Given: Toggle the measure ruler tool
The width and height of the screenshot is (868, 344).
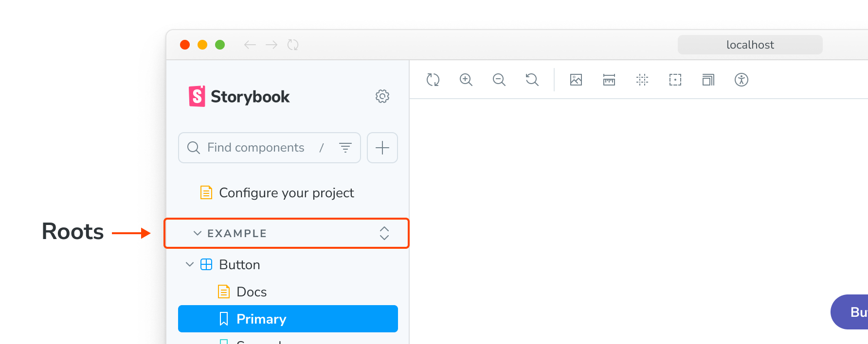Looking at the screenshot, I should pos(609,80).
